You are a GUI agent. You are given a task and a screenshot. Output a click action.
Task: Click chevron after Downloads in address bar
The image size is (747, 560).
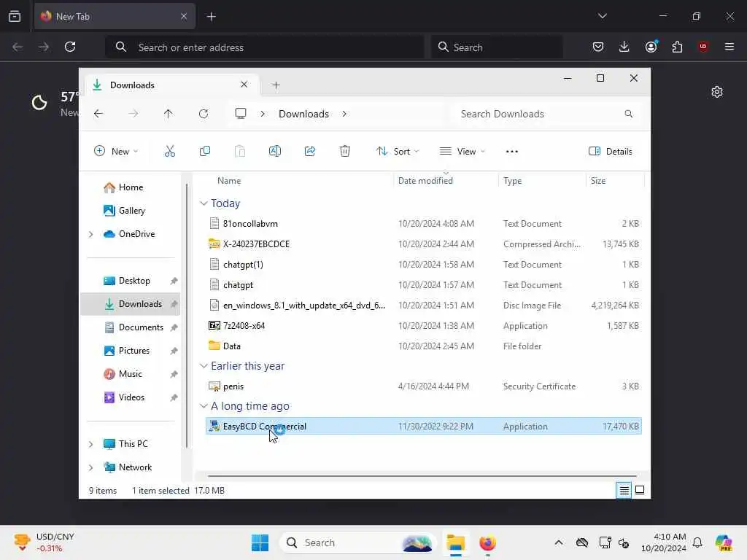click(x=344, y=114)
